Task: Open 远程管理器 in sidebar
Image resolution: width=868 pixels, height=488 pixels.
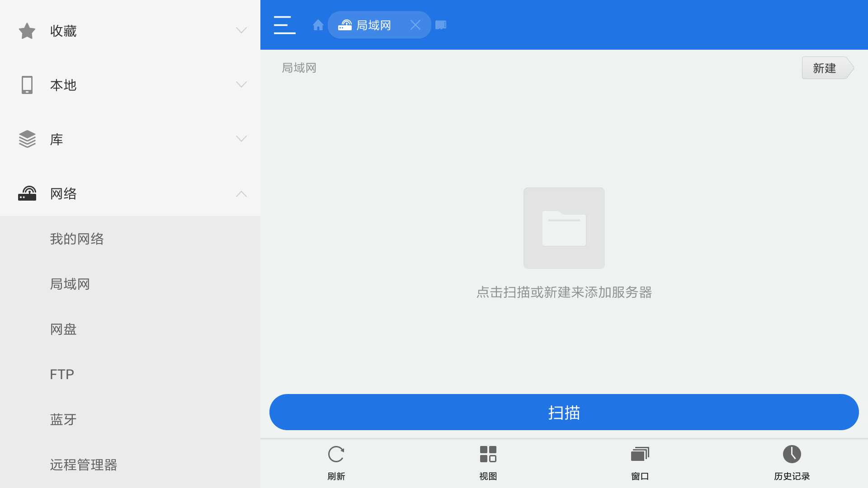Action: pyautogui.click(x=130, y=465)
